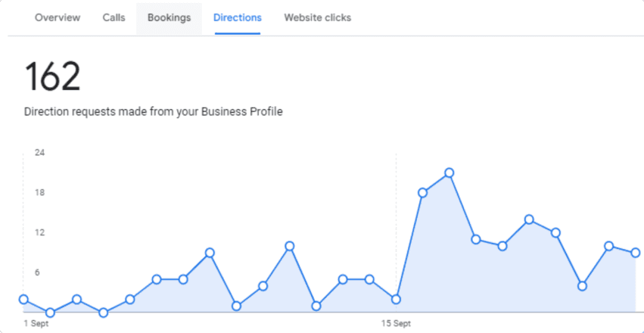Click the 16 Sept data point near 18
This screenshot has height=333, width=644.
(x=422, y=193)
